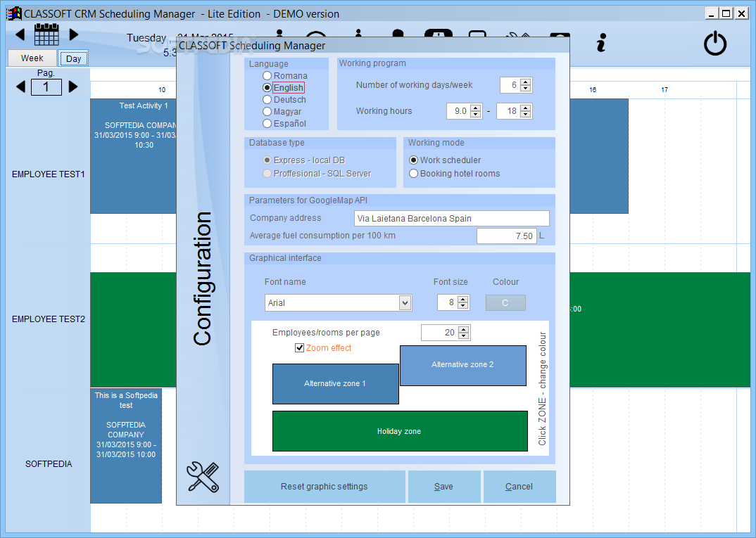Open the calendar date picker icon
This screenshot has width=756, height=538.
[x=46, y=34]
